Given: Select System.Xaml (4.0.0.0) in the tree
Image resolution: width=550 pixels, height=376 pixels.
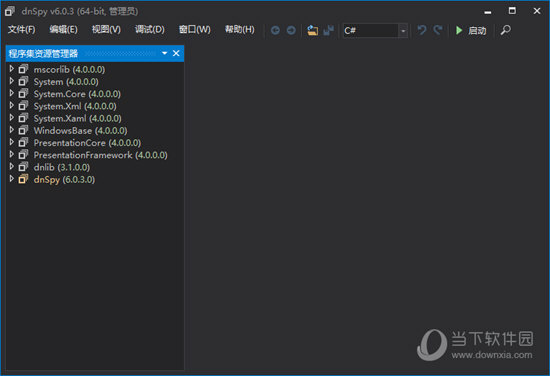Looking at the screenshot, I should pyautogui.click(x=78, y=119).
